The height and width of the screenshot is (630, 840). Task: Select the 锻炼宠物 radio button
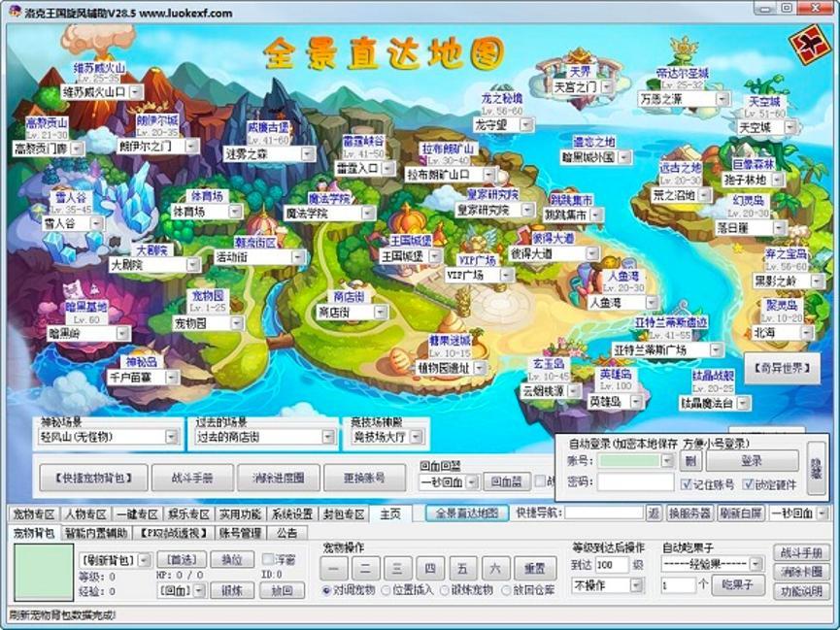tap(445, 590)
